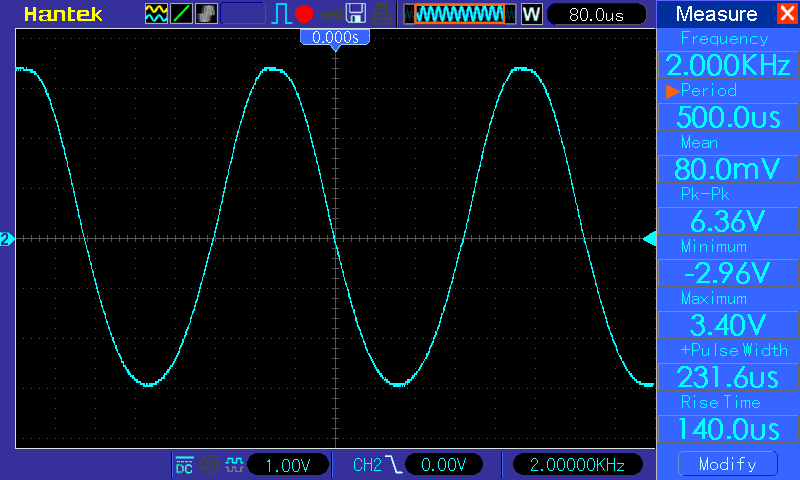Toggle DC coupling indicator in status bar
The height and width of the screenshot is (480, 800).
[x=184, y=465]
